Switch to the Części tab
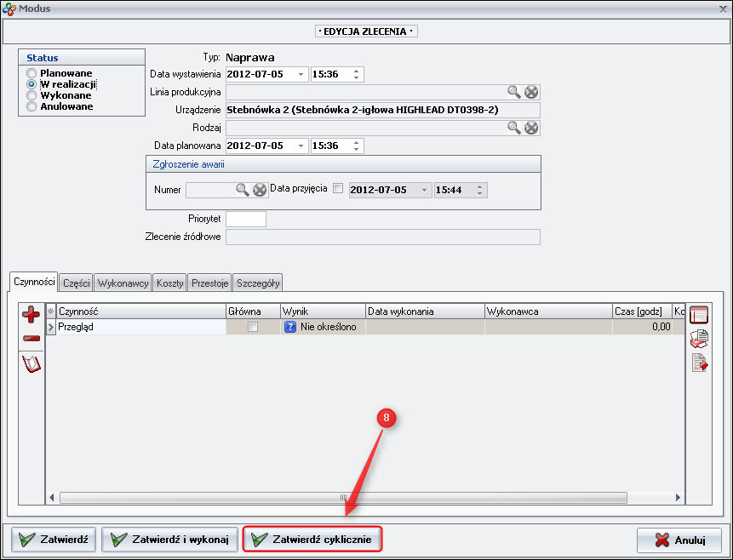Image resolution: width=733 pixels, height=560 pixels. [x=77, y=283]
